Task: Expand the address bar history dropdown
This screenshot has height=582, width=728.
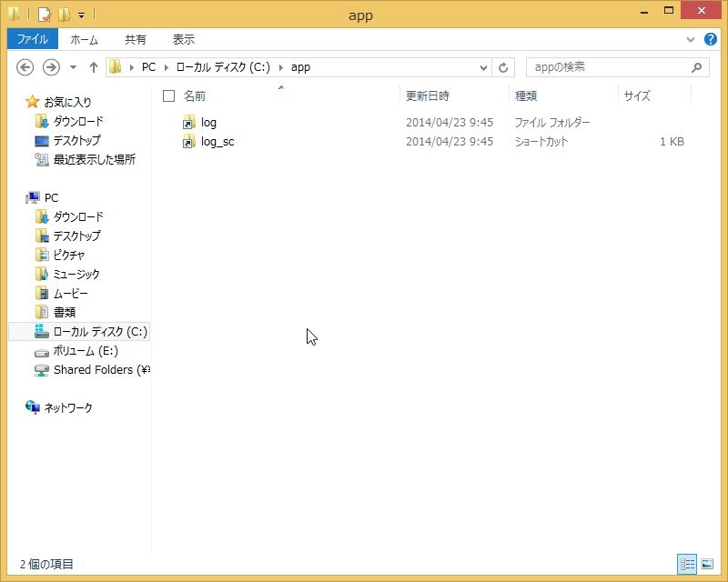Action: coord(483,68)
